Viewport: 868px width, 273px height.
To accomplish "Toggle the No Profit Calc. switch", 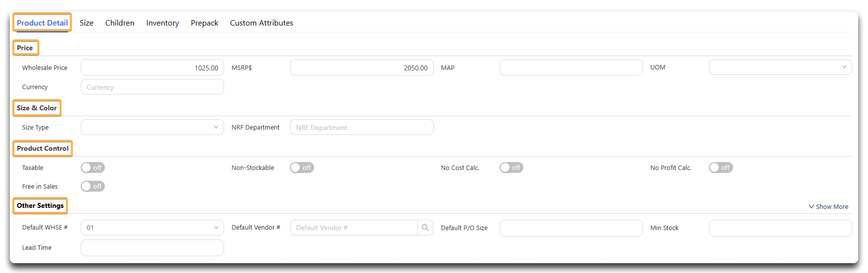I will 721,168.
